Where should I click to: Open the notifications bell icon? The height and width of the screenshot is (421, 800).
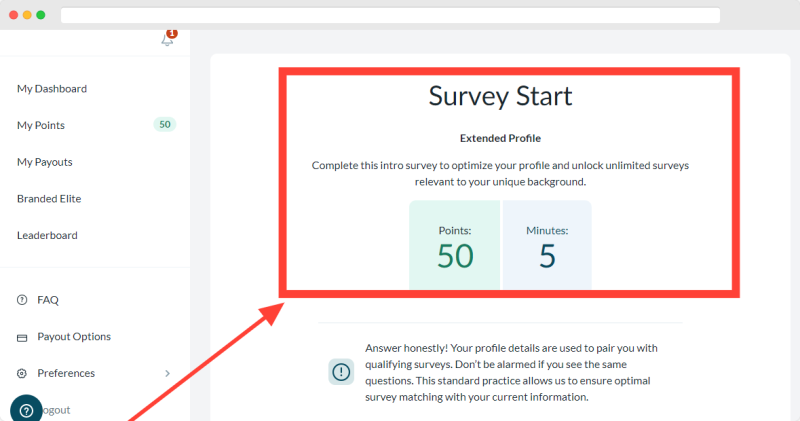click(167, 40)
